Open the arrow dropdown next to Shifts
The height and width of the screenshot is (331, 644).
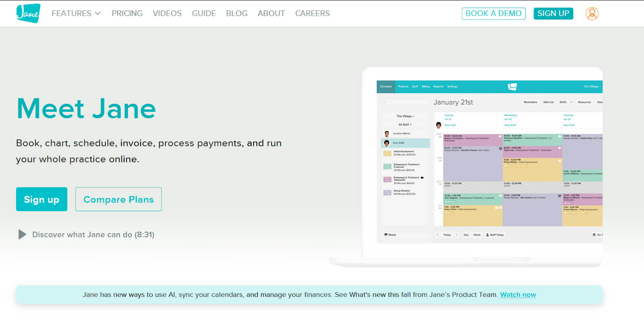pyautogui.click(x=571, y=102)
